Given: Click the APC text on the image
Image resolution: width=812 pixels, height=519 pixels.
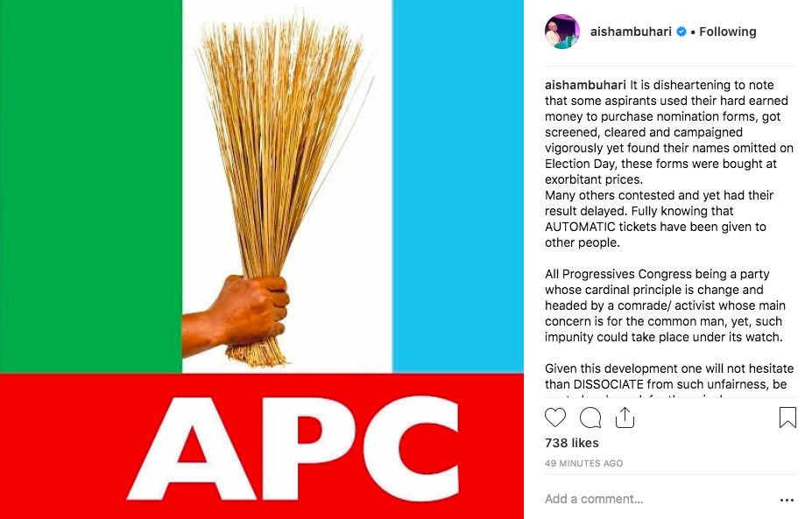Looking at the screenshot, I should click(293, 448).
